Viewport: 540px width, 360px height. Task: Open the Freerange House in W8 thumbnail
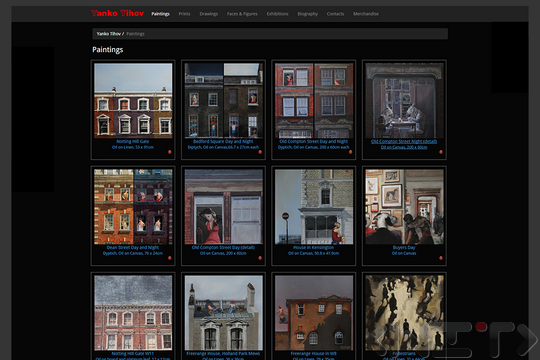point(314,313)
